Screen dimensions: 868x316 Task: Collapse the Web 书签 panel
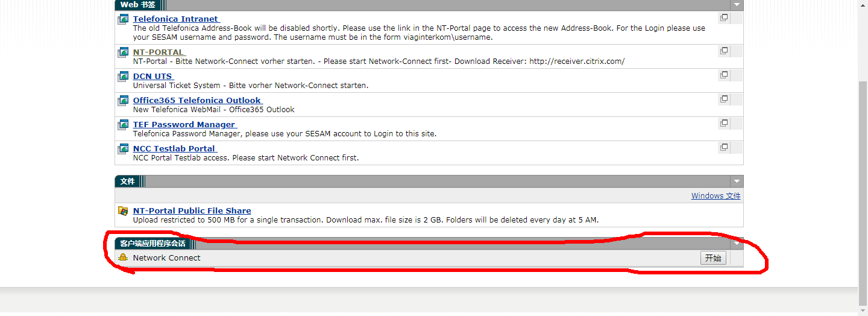click(x=737, y=5)
